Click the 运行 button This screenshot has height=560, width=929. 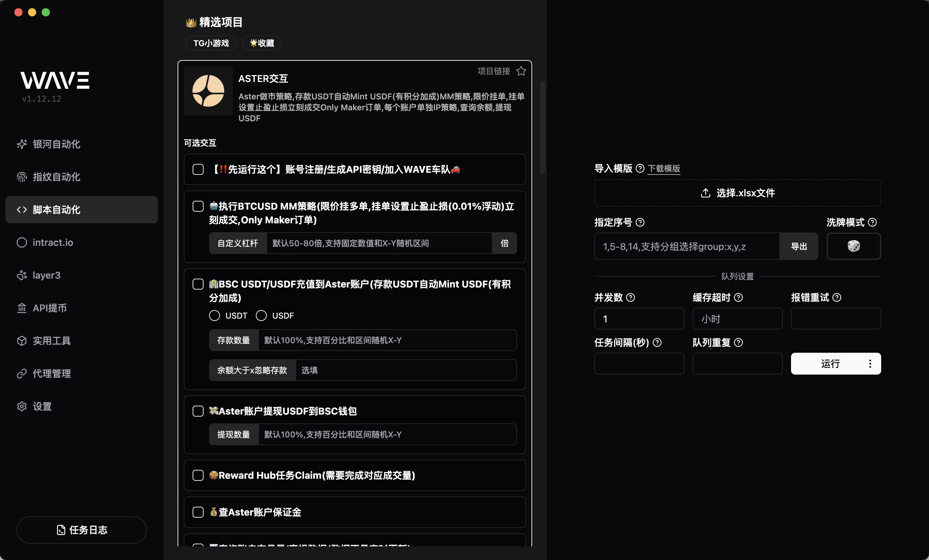(831, 363)
